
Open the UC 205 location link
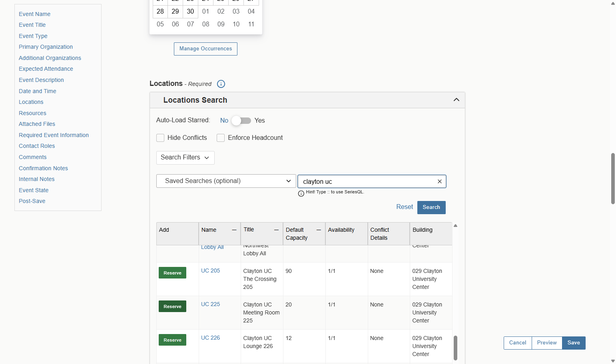211,271
